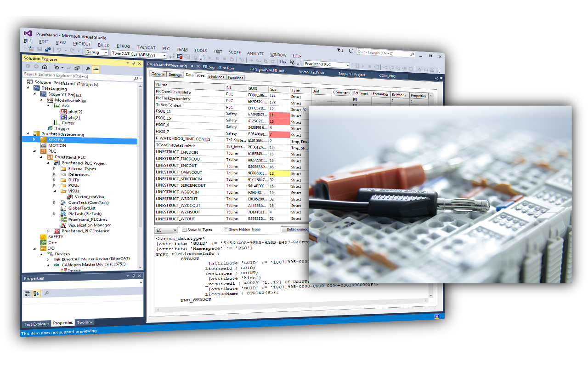Click the Alphabetical sort icon in Properties panel
Image resolution: width=588 pixels, height=368 pixels.
pos(37,293)
